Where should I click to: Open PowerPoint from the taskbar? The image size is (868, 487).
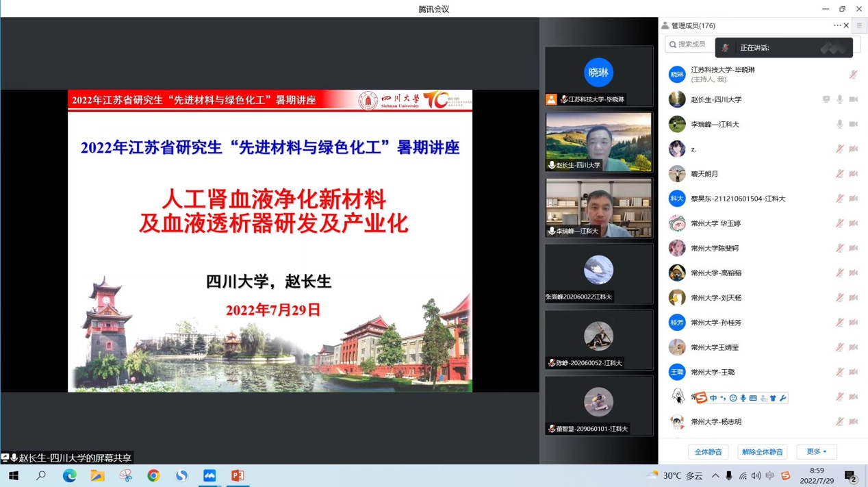pyautogui.click(x=238, y=475)
